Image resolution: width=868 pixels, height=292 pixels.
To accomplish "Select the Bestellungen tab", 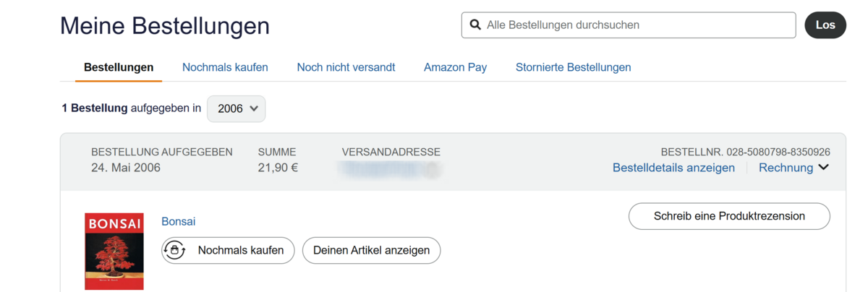I will coord(119,67).
